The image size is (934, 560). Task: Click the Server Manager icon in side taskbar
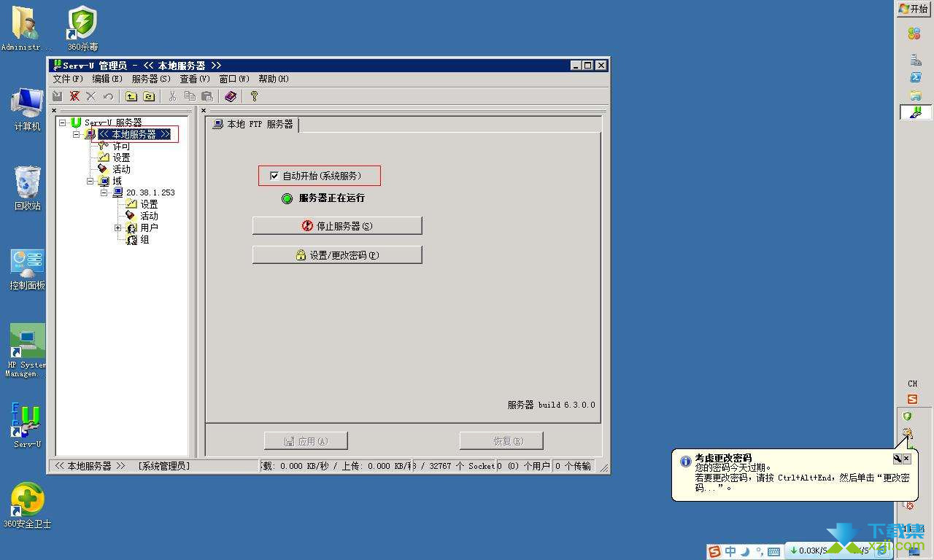click(915, 60)
